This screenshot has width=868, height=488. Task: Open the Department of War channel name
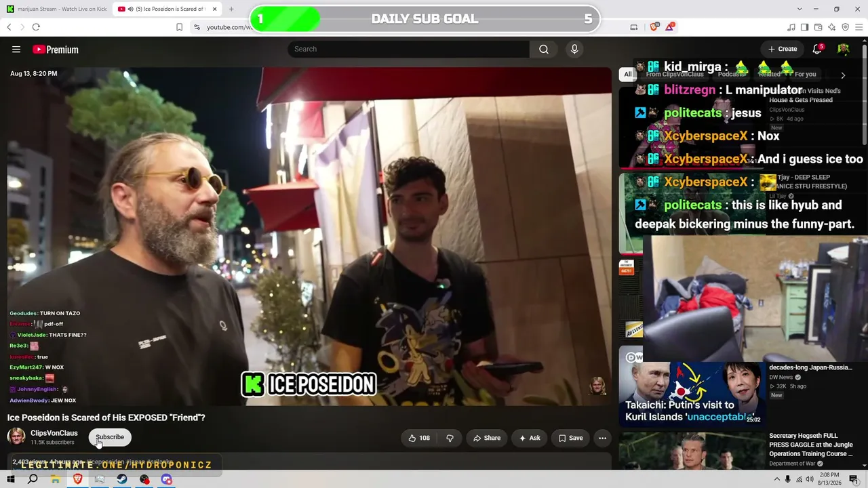[793, 464]
